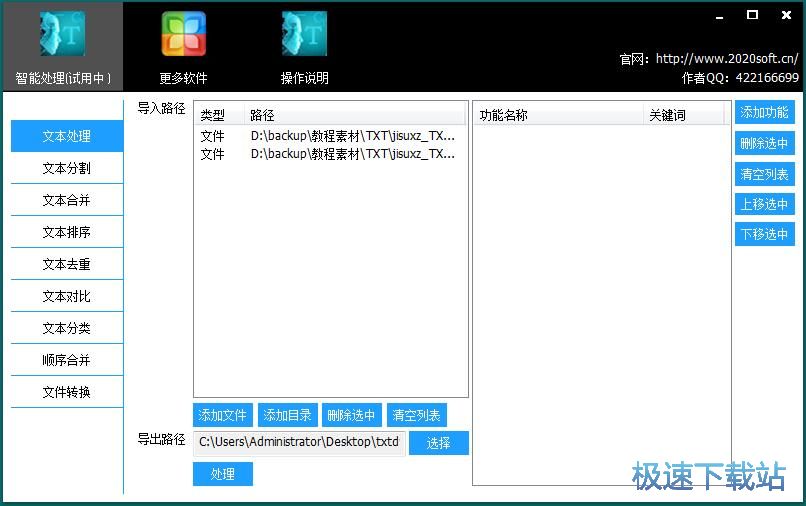Select first 文件 row in import list
This screenshot has height=506, width=806.
331,136
